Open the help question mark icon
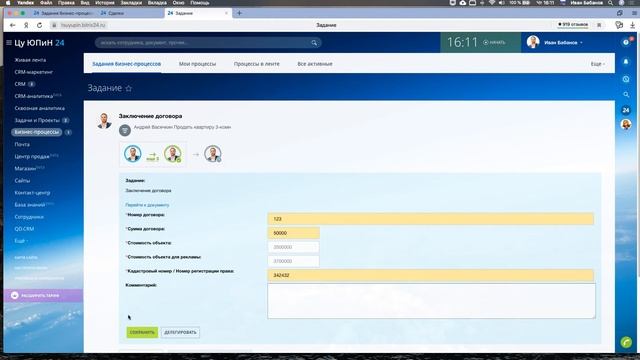This screenshot has width=640, height=360. point(626,42)
